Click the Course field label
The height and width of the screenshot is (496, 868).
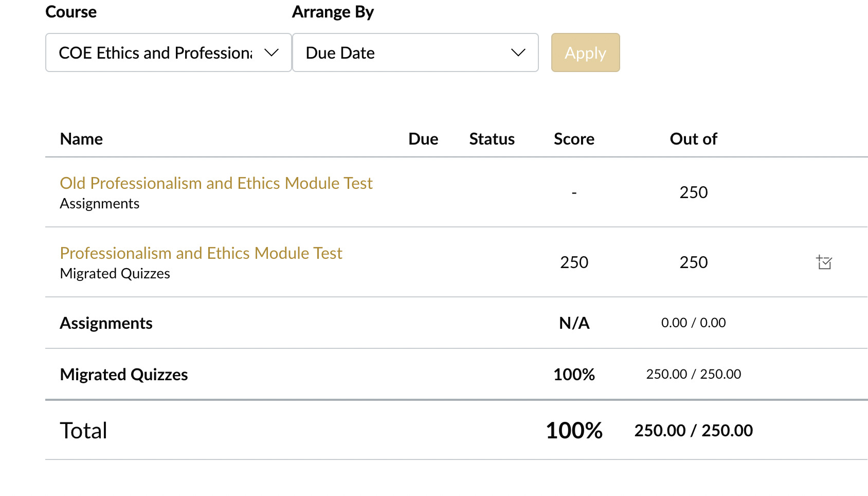click(71, 12)
